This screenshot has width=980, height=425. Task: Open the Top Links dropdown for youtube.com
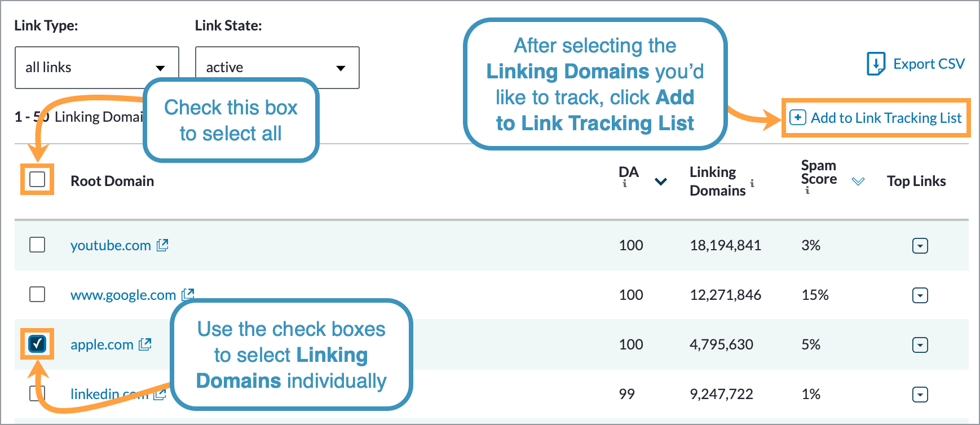coord(920,245)
